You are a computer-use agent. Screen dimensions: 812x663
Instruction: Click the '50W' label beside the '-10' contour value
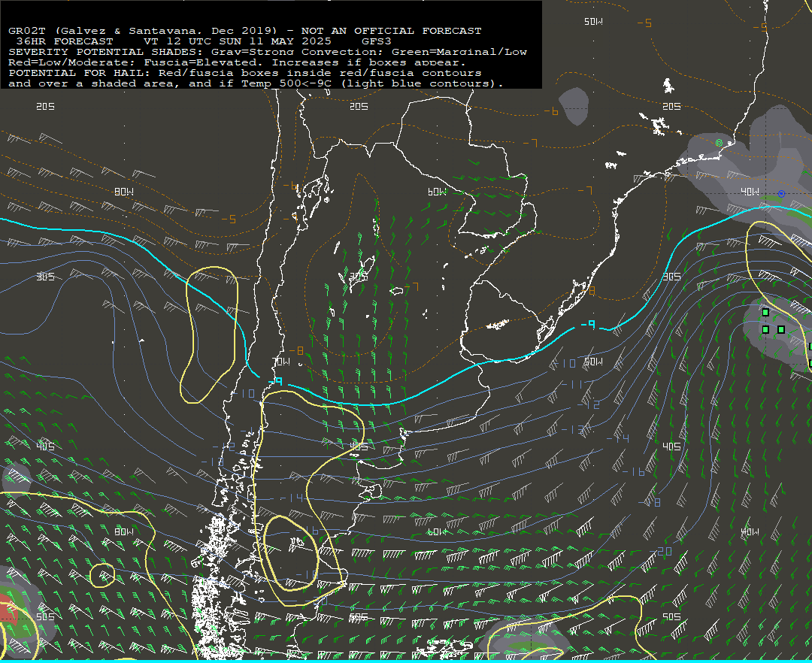[x=593, y=362]
